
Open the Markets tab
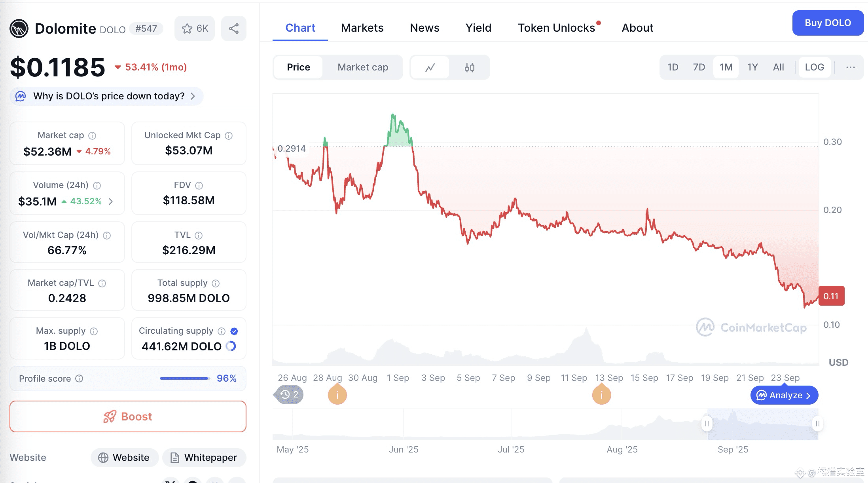coord(362,28)
